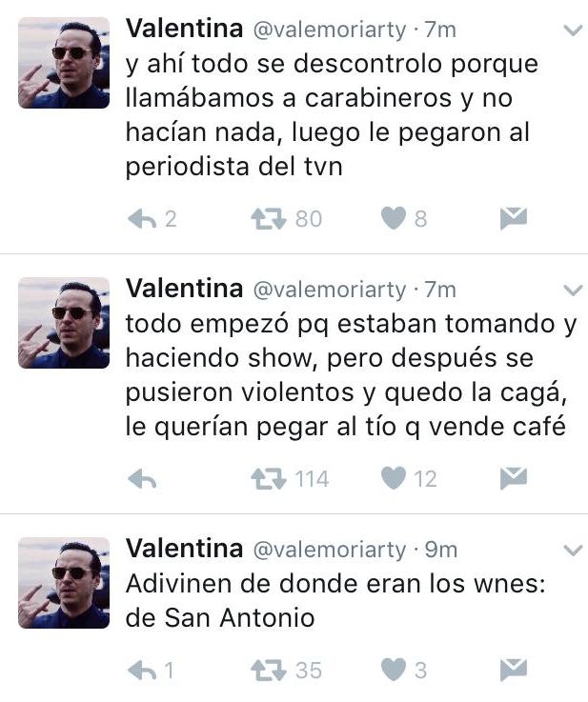Open Valentina's profile from first tweet name
The width and height of the screenshot is (588, 702).
[x=185, y=29]
